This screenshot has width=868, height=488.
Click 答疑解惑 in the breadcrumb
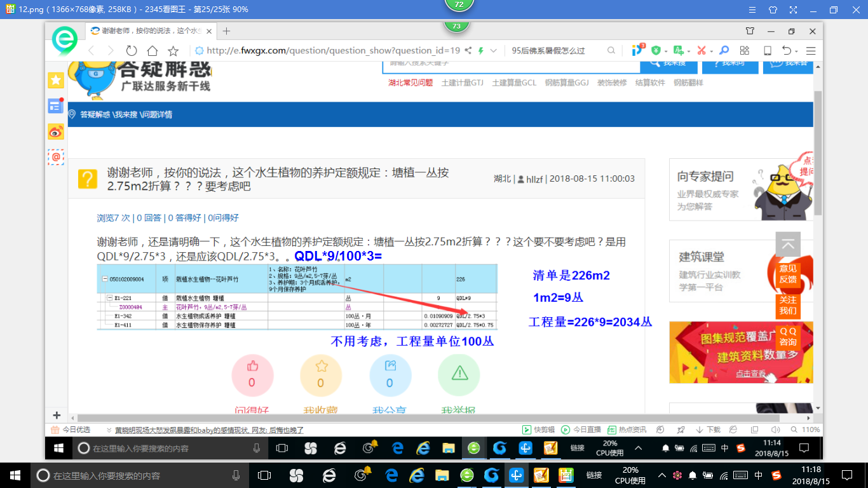95,114
